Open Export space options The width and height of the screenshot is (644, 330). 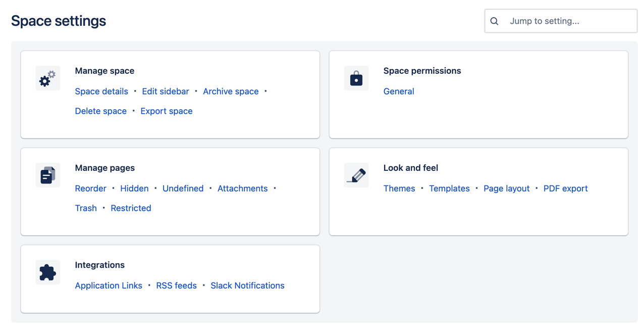(x=167, y=111)
